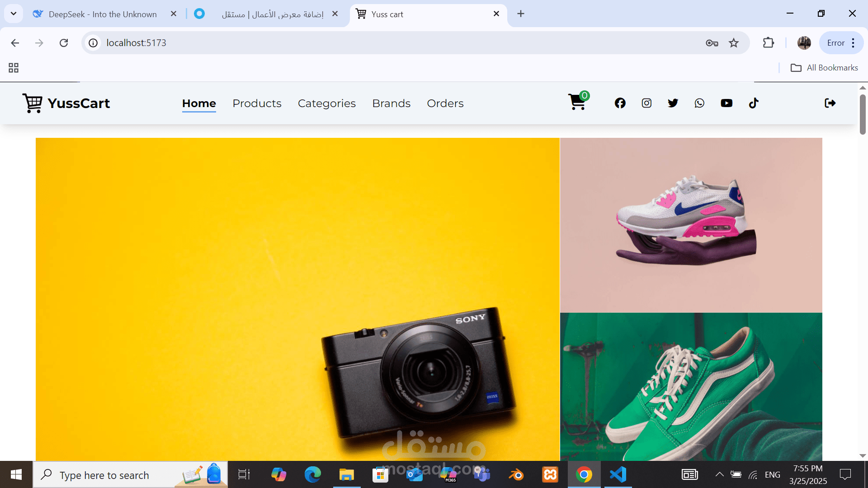
Task: Open the Windows Start menu
Action: click(x=16, y=474)
